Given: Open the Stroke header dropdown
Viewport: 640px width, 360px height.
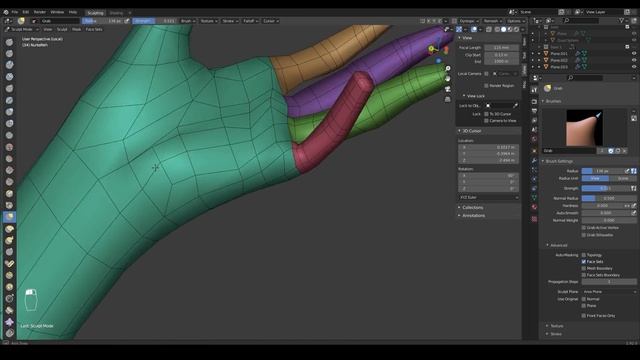Looking at the screenshot, I should (230, 21).
